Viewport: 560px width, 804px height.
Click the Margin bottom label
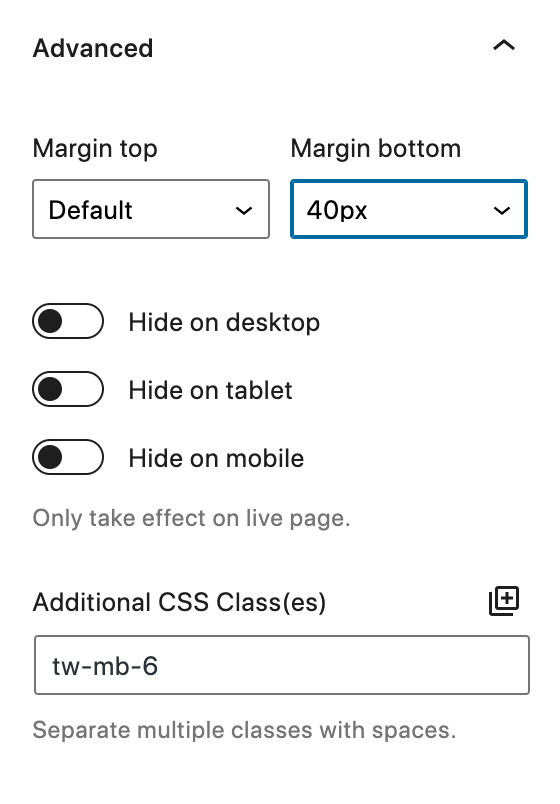pyautogui.click(x=376, y=149)
